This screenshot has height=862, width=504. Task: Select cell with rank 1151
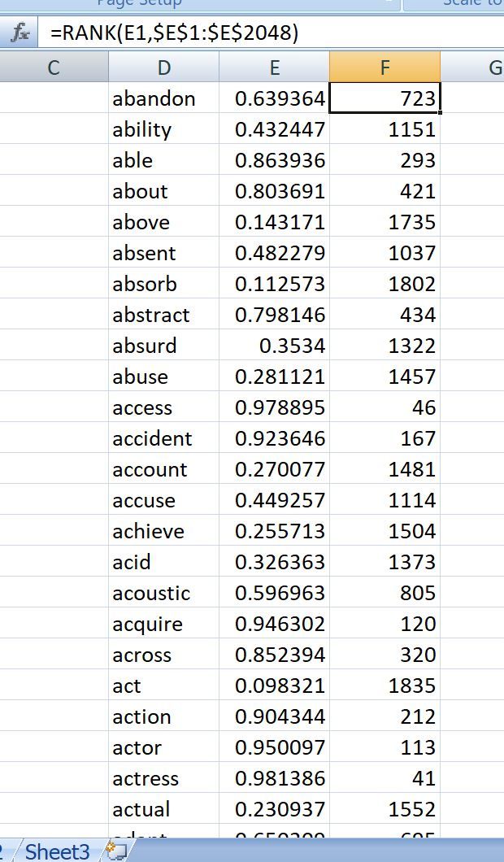click(385, 129)
